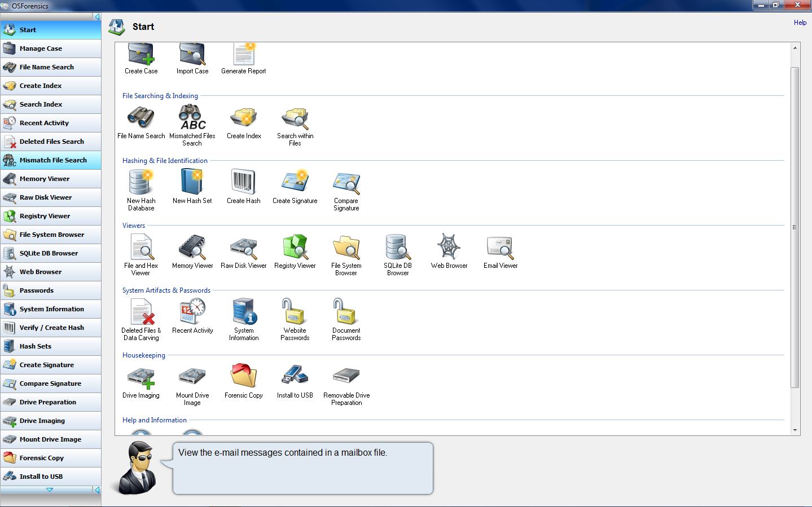
Task: Collapse sidebar using top arrow
Action: (97, 17)
